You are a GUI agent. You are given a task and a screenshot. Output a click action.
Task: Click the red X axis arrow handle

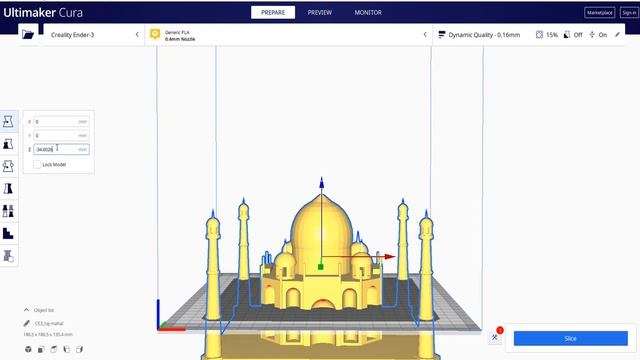(389, 257)
